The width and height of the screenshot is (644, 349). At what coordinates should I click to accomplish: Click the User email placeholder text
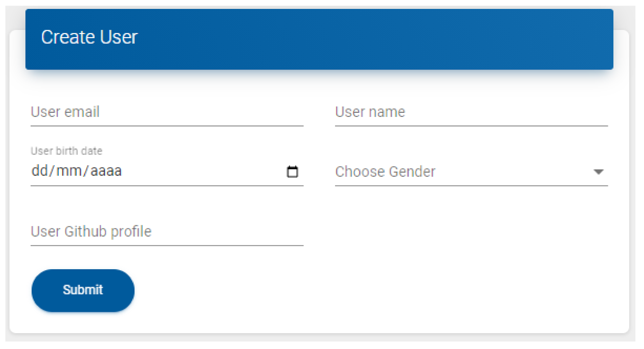click(65, 112)
